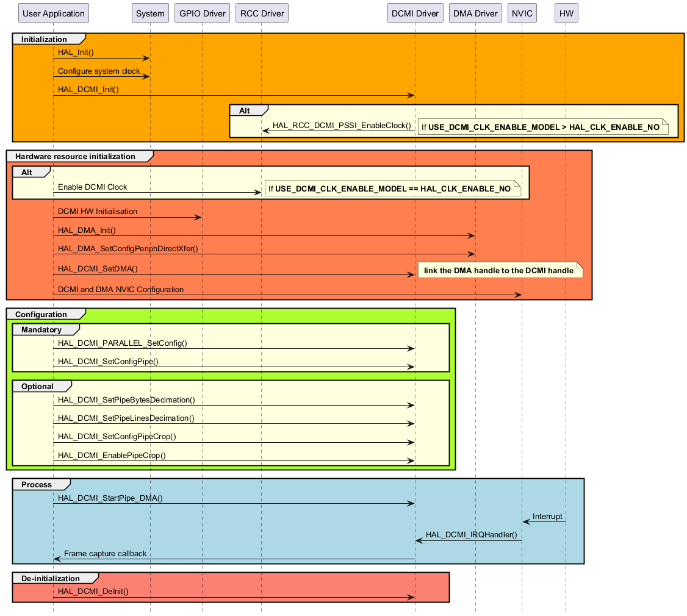Click the Optional group label

pos(37,387)
